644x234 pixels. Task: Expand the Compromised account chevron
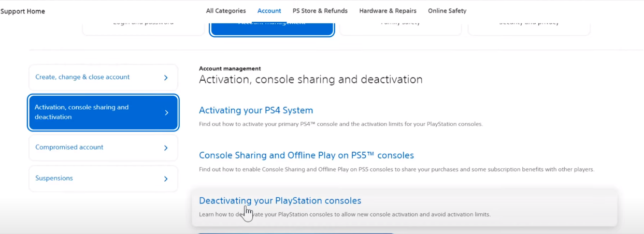[x=166, y=148]
